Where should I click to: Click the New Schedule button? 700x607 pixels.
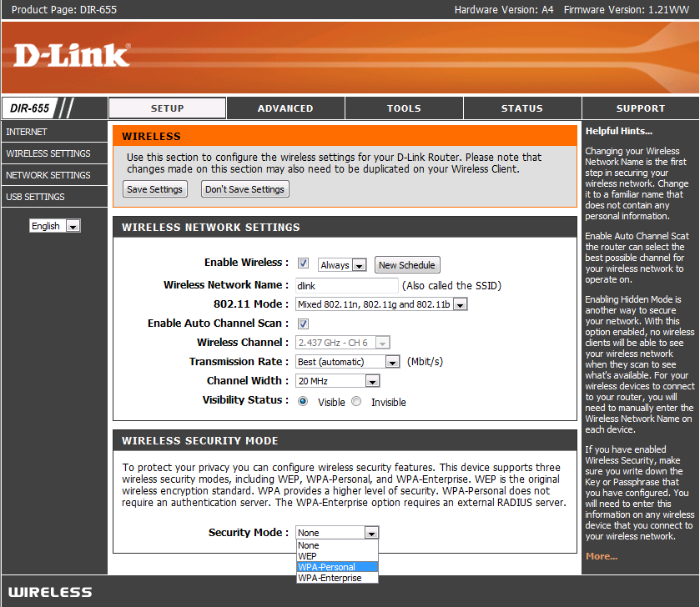pyautogui.click(x=407, y=265)
